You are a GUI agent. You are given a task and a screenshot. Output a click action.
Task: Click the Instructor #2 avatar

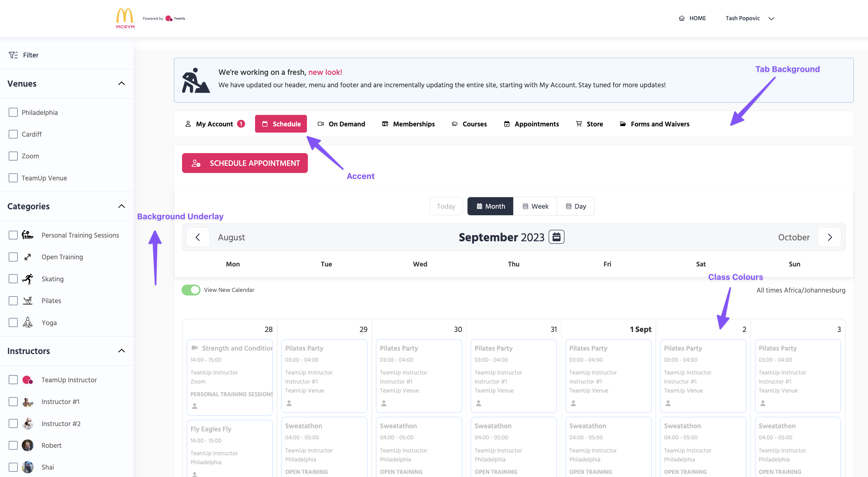click(x=28, y=424)
